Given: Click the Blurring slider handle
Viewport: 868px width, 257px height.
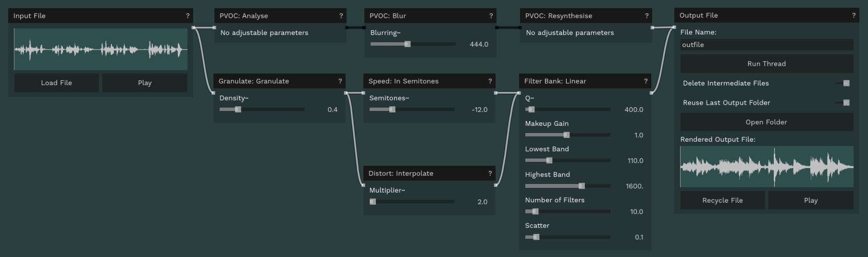Looking at the screenshot, I should click(x=408, y=44).
